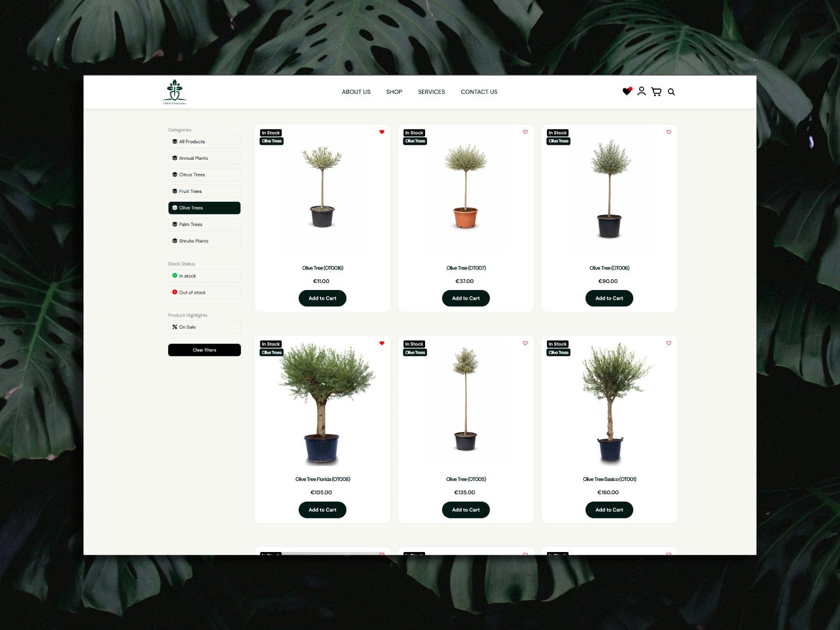840x630 pixels.
Task: Click the Olive Tree (OT007) title link
Action: (466, 268)
